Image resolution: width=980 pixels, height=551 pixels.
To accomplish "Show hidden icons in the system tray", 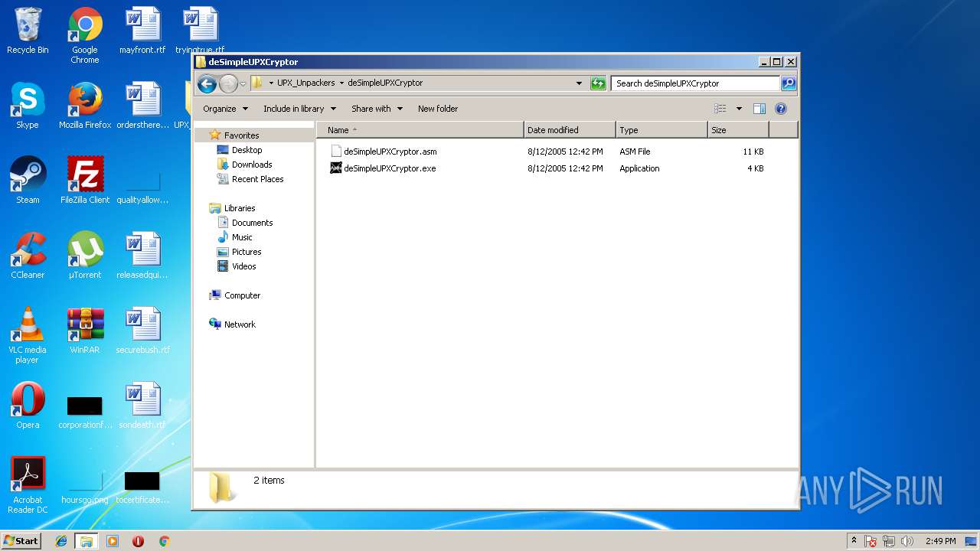I will 854,541.
